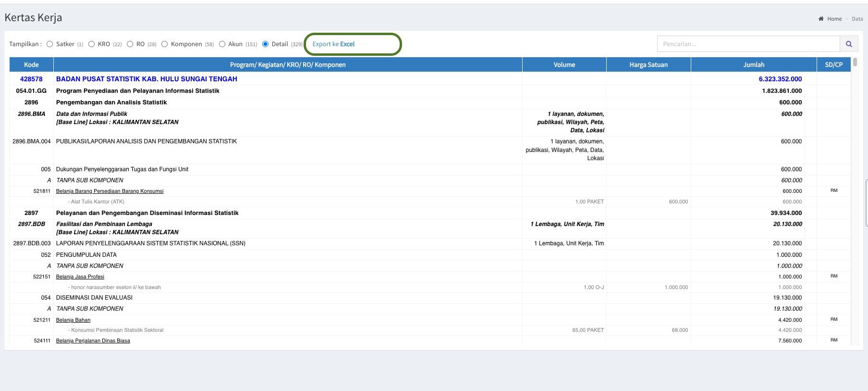Screen dimensions: 868x391
Task: Click amount 1.823.861.000
Action: [782, 91]
